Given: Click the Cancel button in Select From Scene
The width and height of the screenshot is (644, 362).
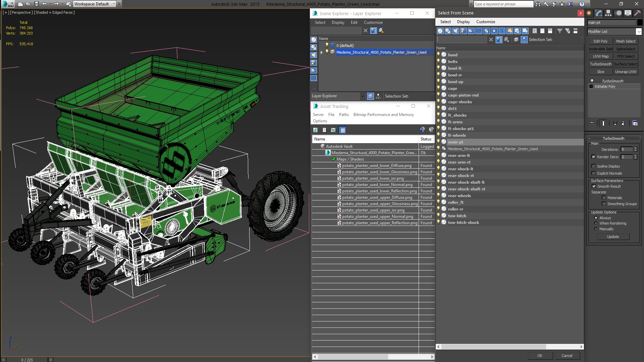Looking at the screenshot, I should [567, 356].
